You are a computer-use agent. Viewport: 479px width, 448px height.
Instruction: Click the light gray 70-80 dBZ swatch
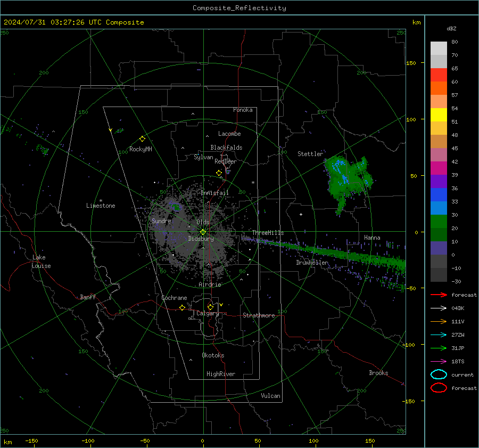(x=439, y=48)
